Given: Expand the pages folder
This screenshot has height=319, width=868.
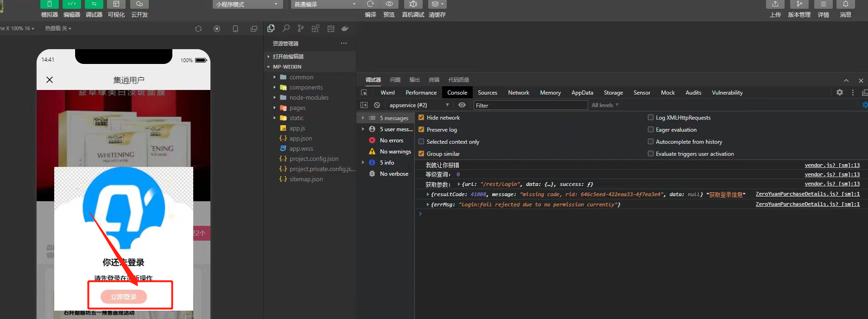Looking at the screenshot, I should [297, 108].
